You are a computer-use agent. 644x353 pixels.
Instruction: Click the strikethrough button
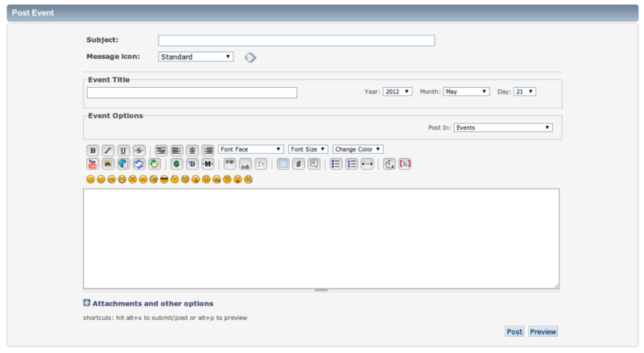[138, 150]
